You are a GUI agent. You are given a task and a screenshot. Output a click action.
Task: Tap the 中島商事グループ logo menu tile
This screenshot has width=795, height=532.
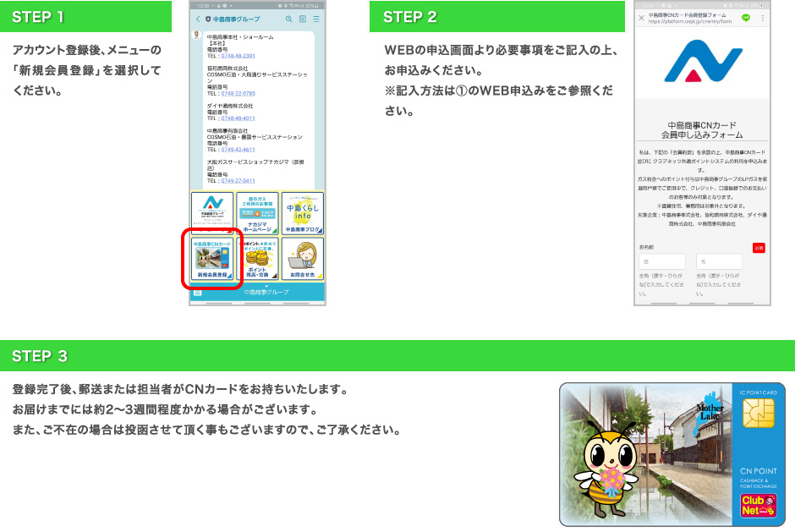(x=212, y=213)
